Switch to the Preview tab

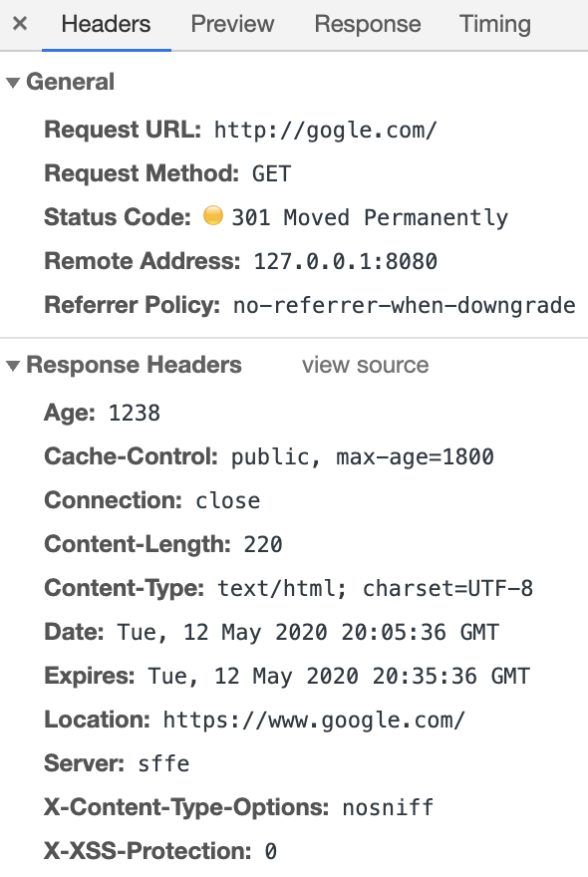[x=232, y=24]
